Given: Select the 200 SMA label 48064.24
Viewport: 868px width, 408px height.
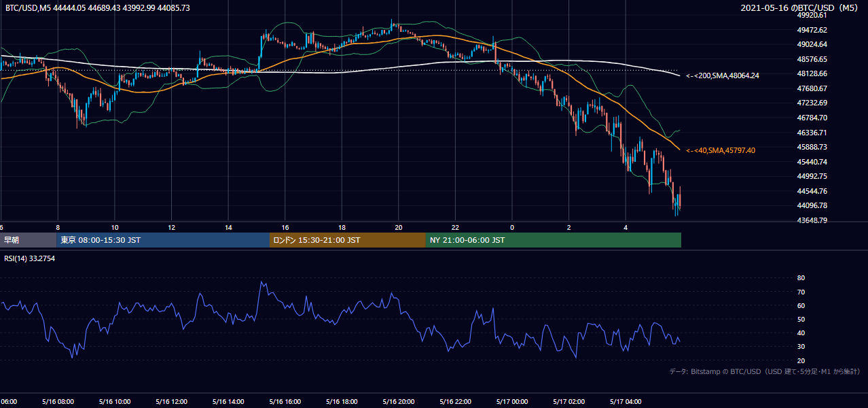Looking at the screenshot, I should tap(723, 75).
